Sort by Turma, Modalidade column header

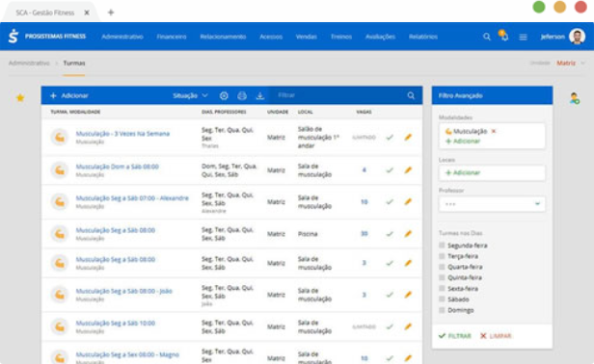(75, 112)
